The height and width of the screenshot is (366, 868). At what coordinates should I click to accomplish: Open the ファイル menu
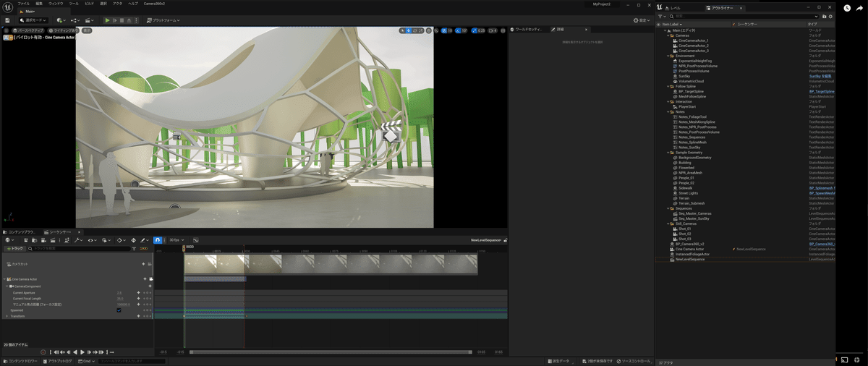point(24,4)
